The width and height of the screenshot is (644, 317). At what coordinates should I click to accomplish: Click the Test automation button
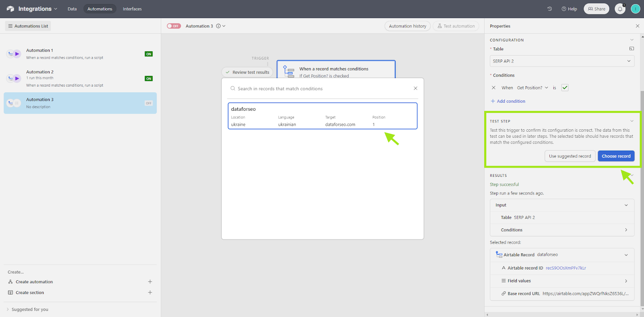456,26
